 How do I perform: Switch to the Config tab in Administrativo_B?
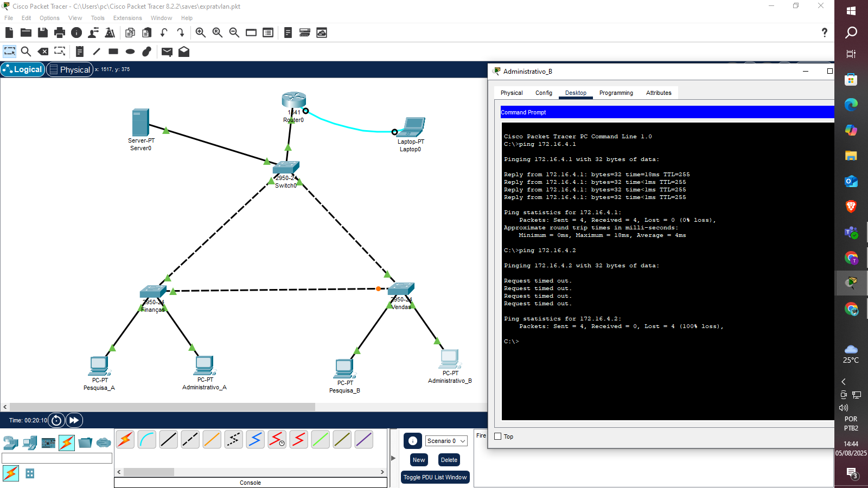click(544, 93)
